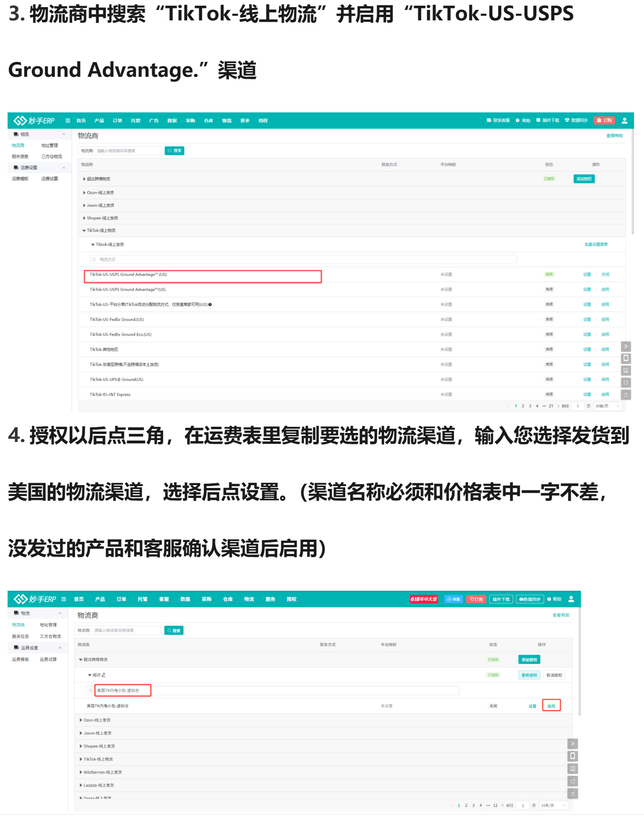
Task: Click the 重新授权 button
Action: (529, 675)
